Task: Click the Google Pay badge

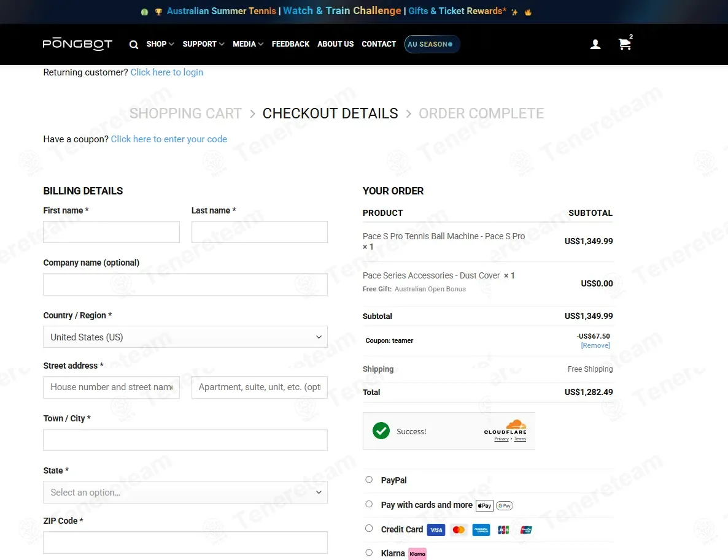Action: pos(504,505)
